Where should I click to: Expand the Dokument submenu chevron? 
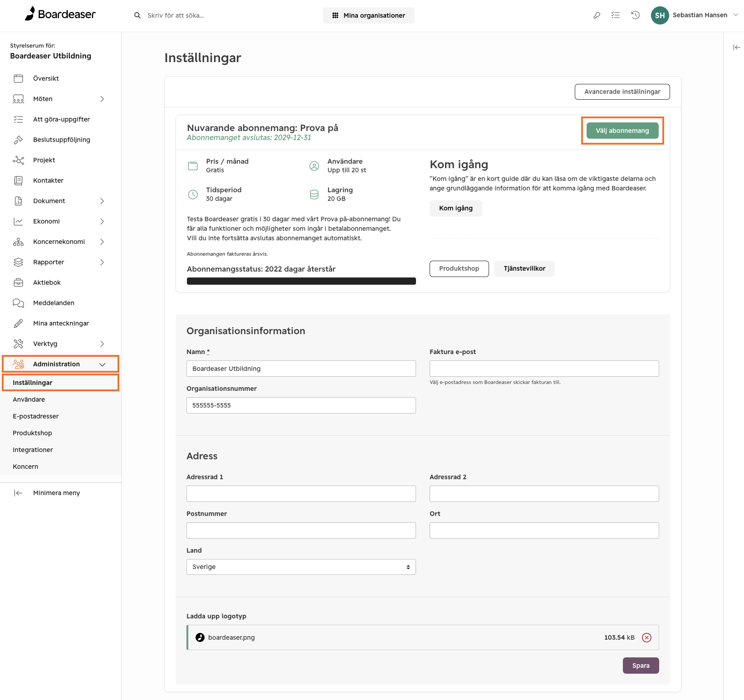tap(102, 201)
